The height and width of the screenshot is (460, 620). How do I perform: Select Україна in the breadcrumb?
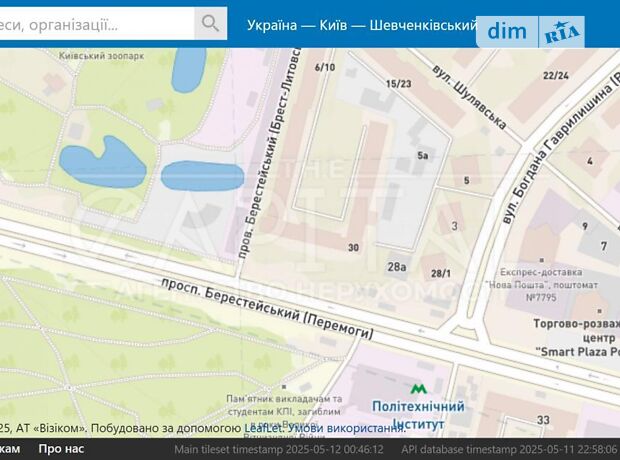click(x=272, y=25)
